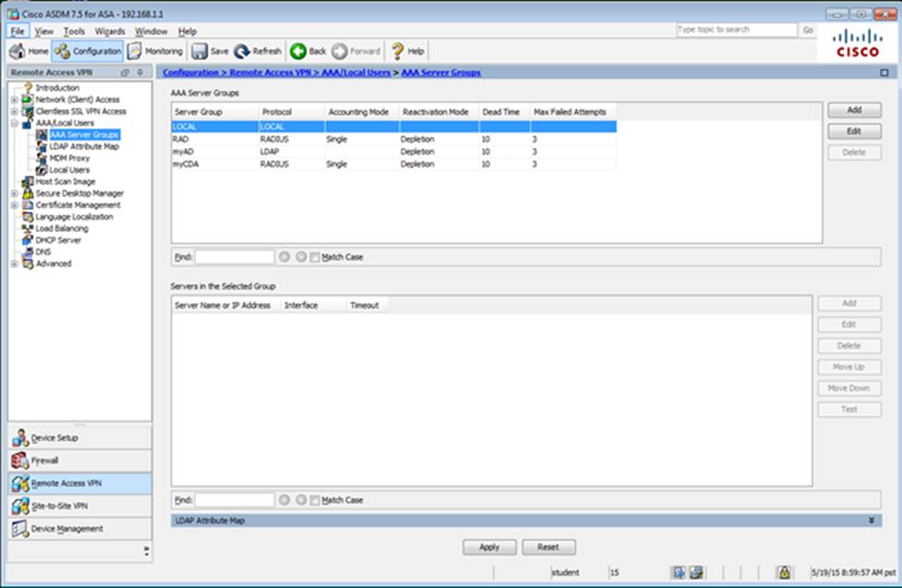Click the Save toolbar icon
The height and width of the screenshot is (588, 902).
[199, 52]
